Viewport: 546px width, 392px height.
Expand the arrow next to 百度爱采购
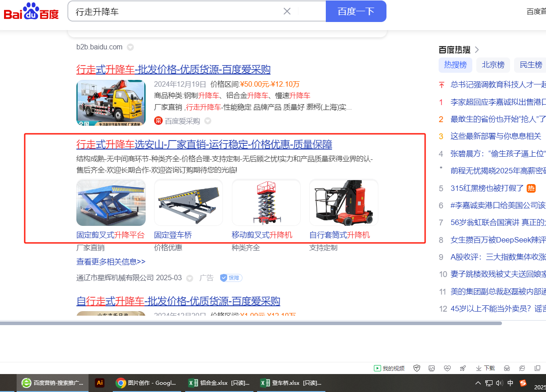tap(208, 121)
